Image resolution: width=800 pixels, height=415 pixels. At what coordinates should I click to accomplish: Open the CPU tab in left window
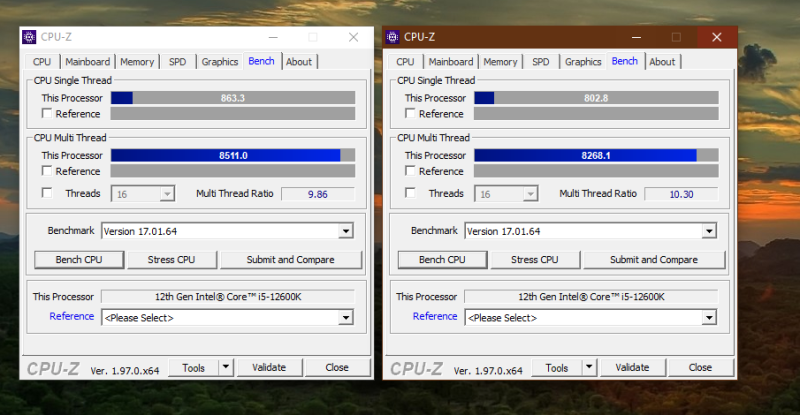click(42, 62)
